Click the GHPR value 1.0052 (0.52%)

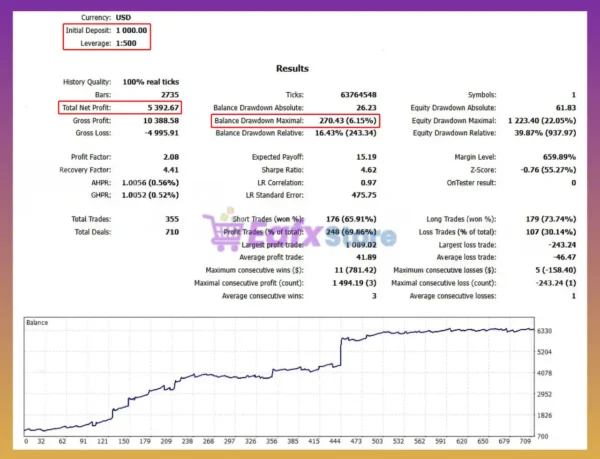pos(150,195)
